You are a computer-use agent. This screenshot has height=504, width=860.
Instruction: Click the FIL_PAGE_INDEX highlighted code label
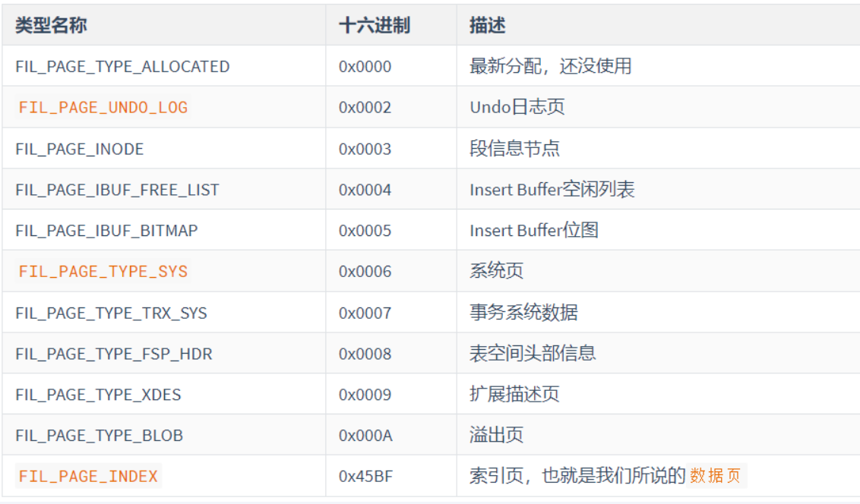(88, 476)
